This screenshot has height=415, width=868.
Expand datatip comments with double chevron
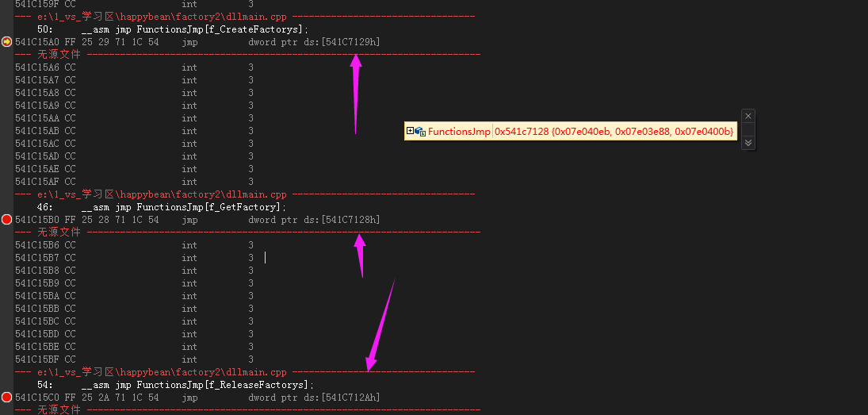click(748, 142)
